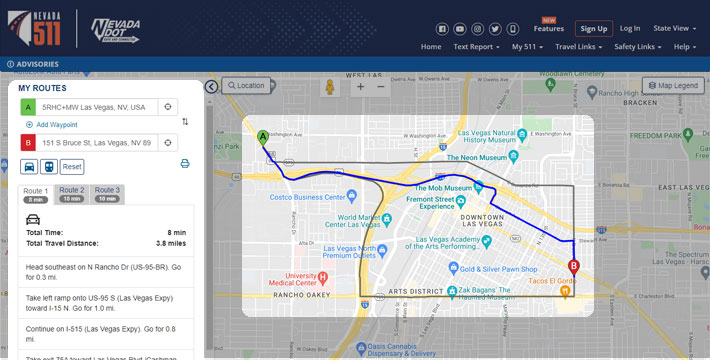Open the Twitter social icon
This screenshot has width=710, height=360.
coord(495,29)
